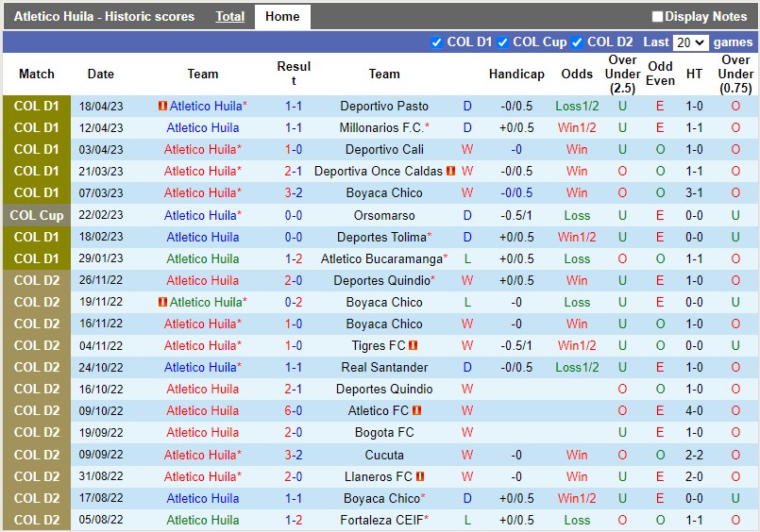Click Win1/2 odds on Millonarios row

(577, 127)
